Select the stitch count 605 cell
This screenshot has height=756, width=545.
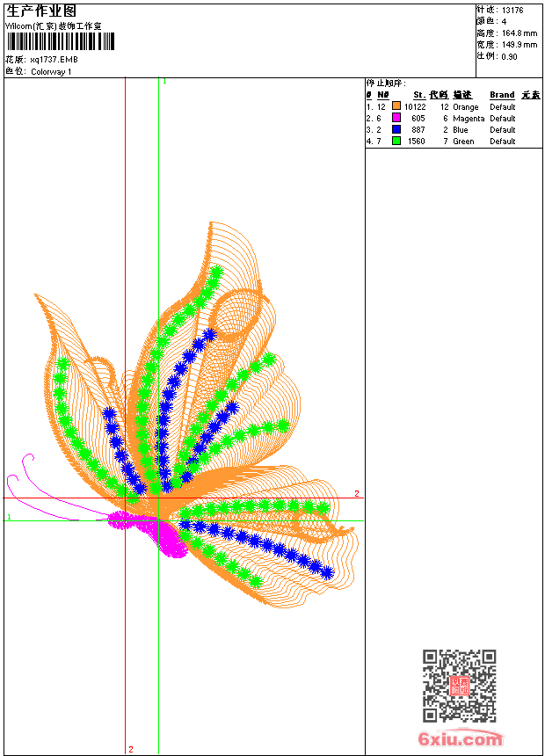click(418, 119)
